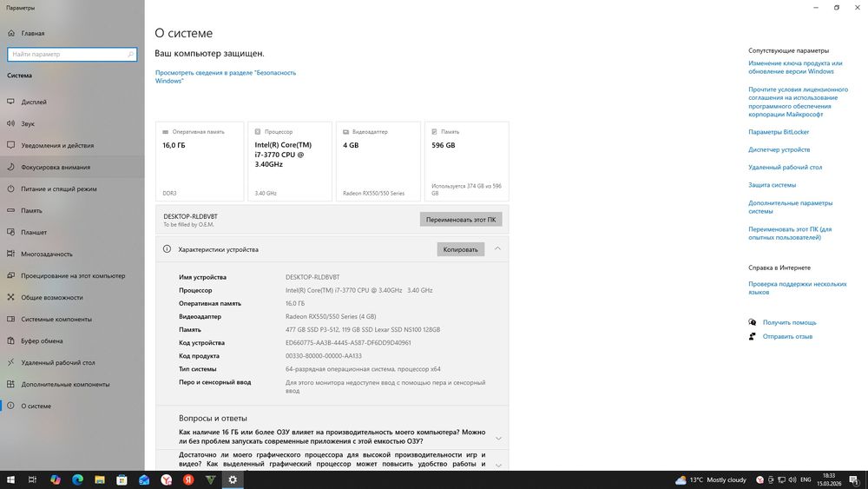Select Уведомления и действия
Screen dimensions: 868x489
(57, 145)
